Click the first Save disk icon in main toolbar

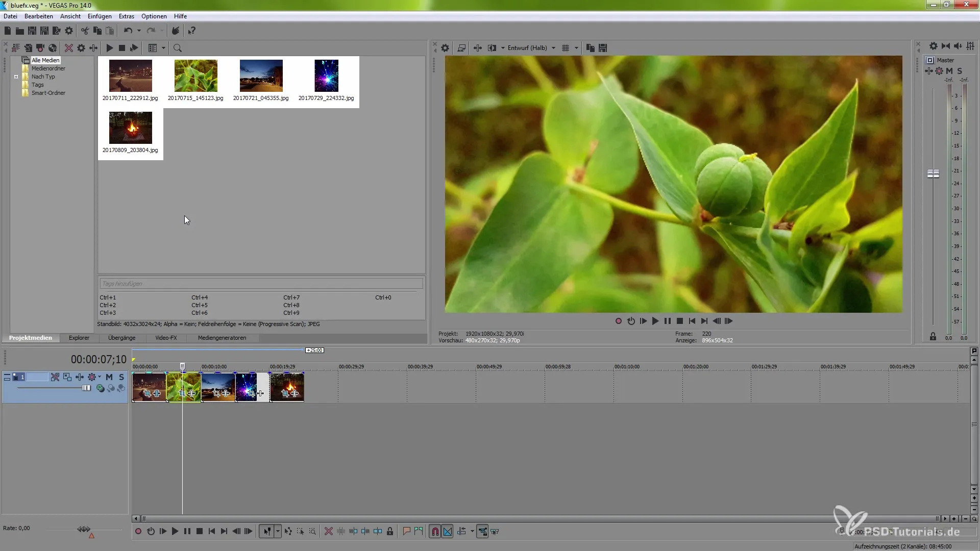coord(32,31)
